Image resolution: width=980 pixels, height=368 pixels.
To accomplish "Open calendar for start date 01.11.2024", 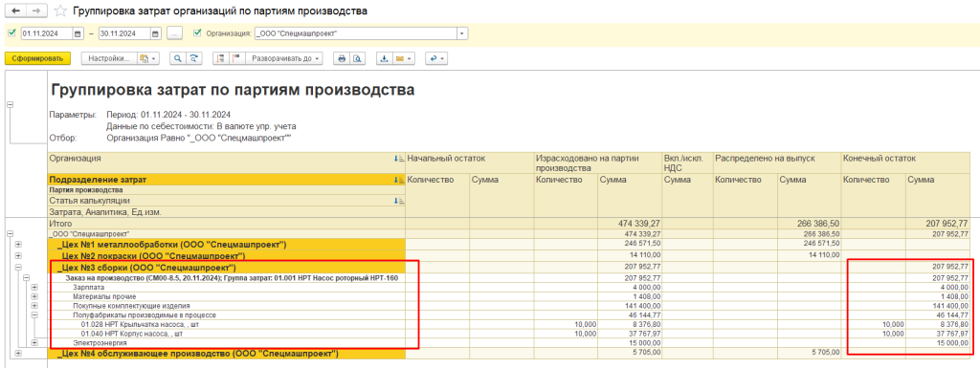I will pos(78,33).
